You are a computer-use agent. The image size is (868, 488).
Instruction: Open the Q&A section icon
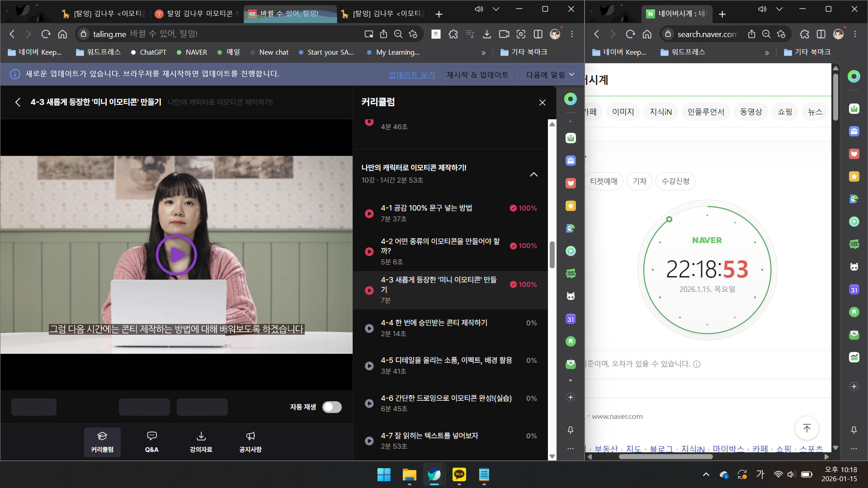pyautogui.click(x=151, y=436)
